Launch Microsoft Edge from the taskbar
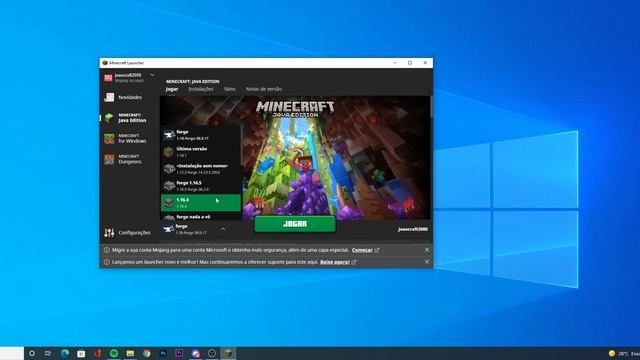This screenshot has width=640, height=360. [64, 353]
